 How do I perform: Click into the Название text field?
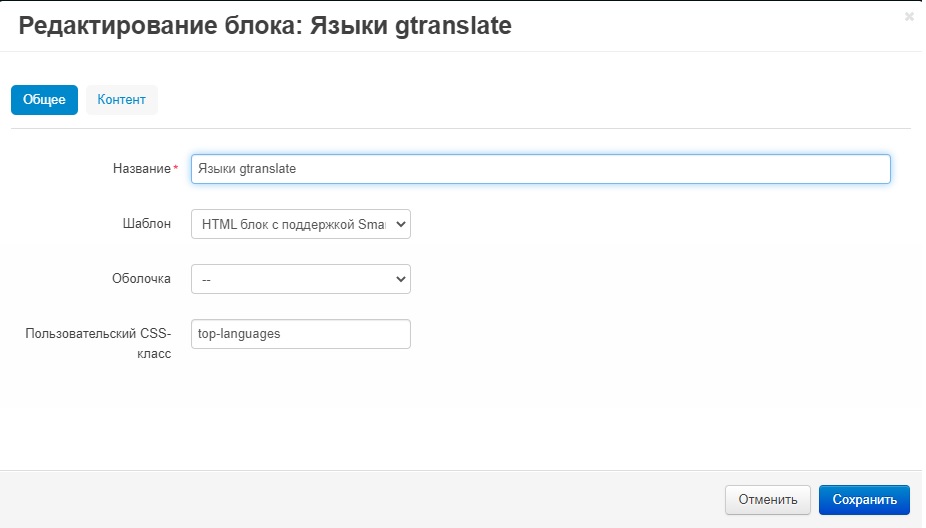click(540, 169)
